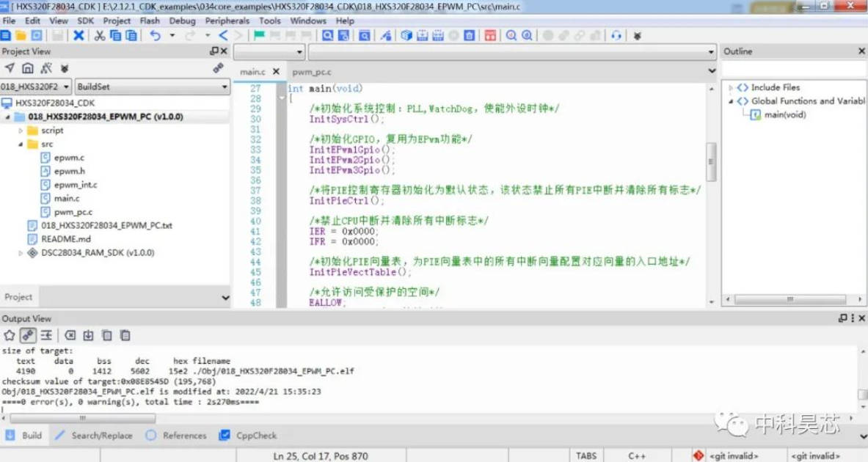Click the locate-file arrow icon in Project View
Viewport: 868px width, 462px height.
[x=10, y=68]
